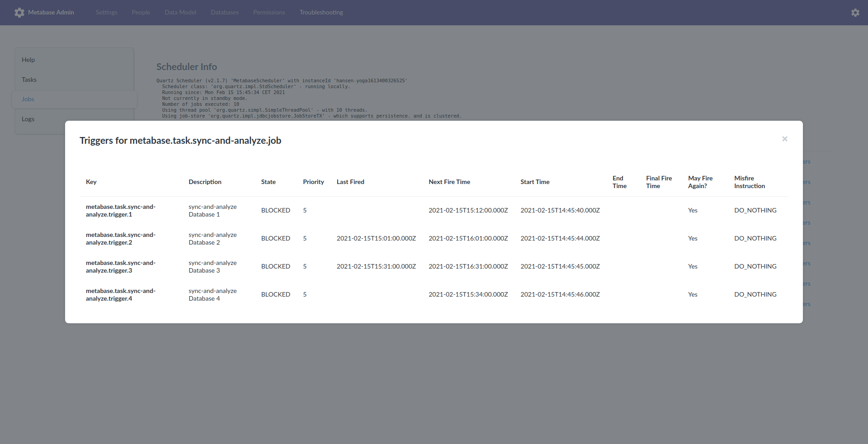Open the settings gear in top-right corner

coord(855,12)
